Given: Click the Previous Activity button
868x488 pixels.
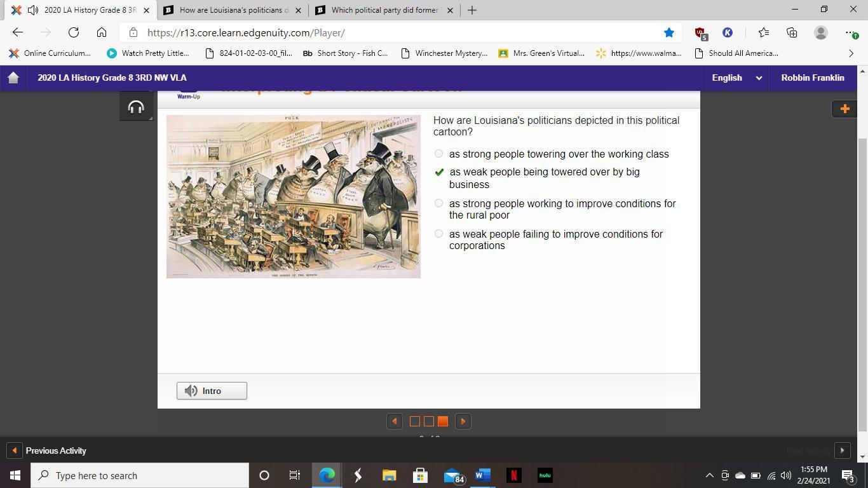Looking at the screenshot, I should pyautogui.click(x=48, y=451).
